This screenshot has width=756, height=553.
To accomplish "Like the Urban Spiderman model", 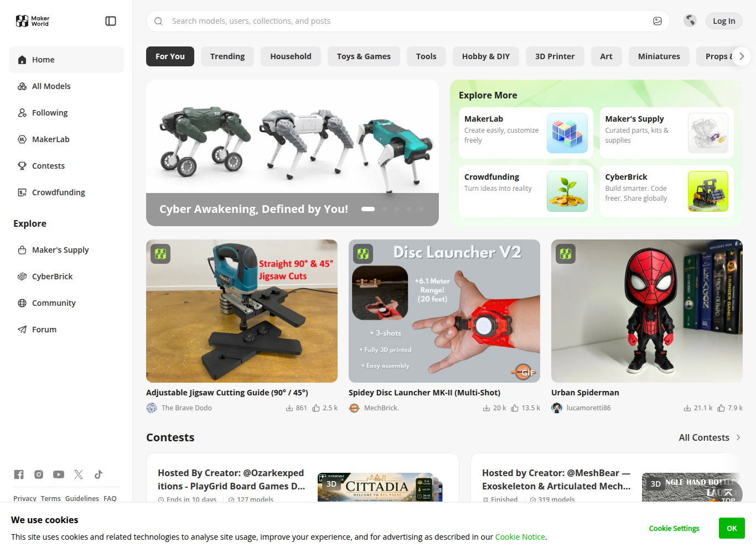I will [721, 408].
